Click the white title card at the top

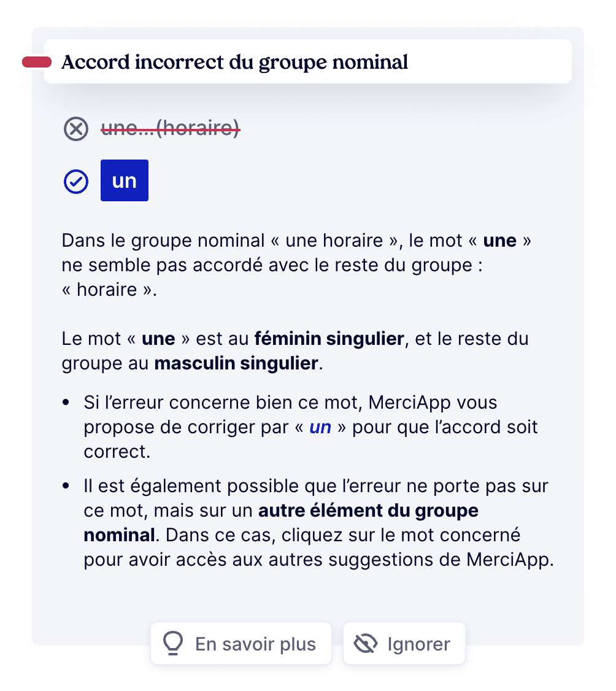[308, 61]
